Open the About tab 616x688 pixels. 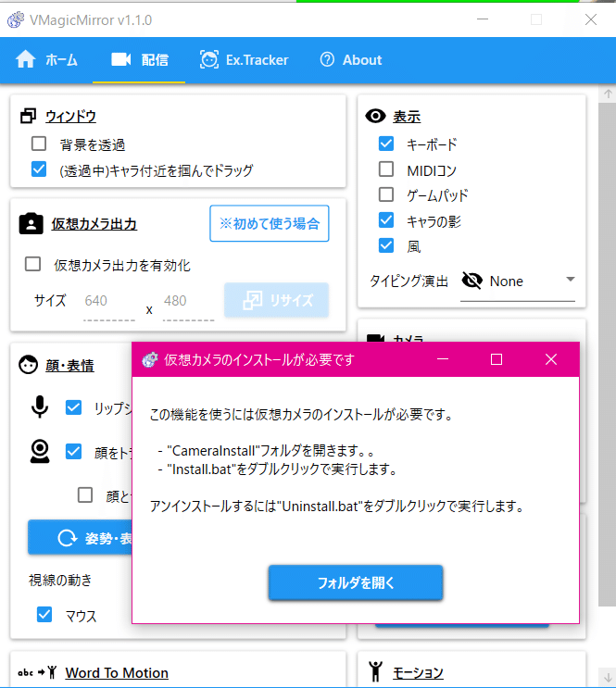351,59
